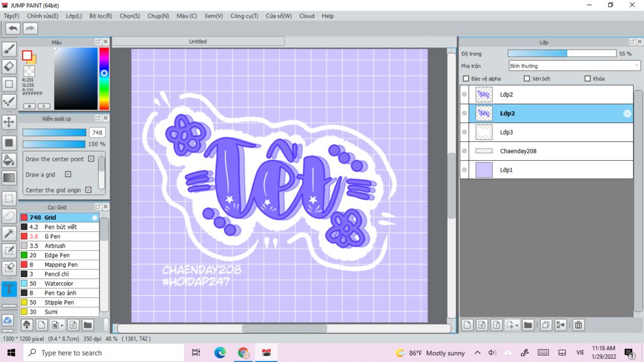Open Cloud menu
The width and height of the screenshot is (644, 362).
(307, 16)
